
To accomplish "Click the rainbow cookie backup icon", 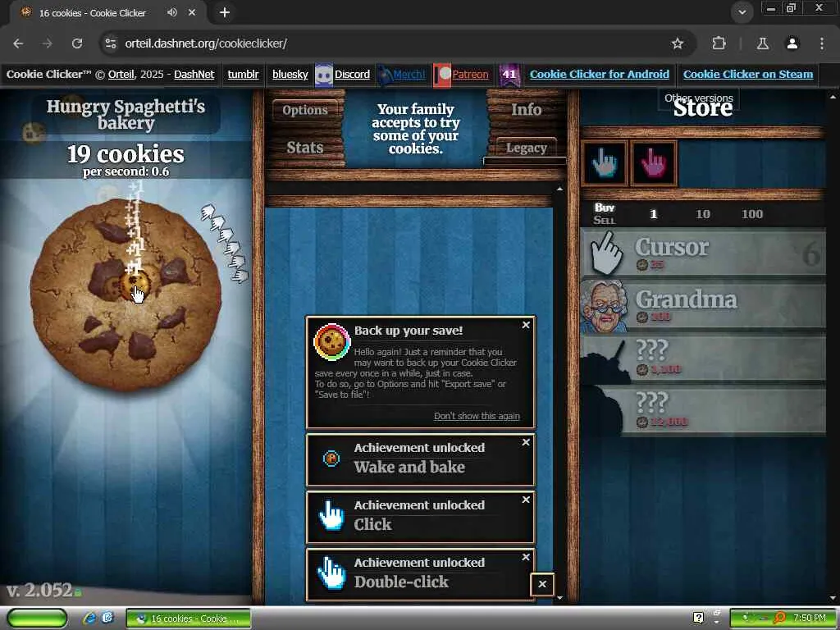I will [332, 342].
